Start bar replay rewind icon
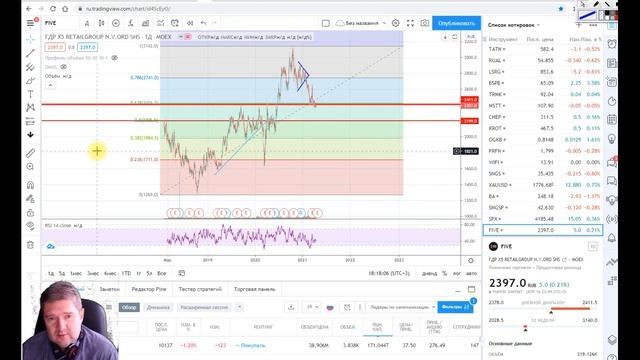 (190, 23)
